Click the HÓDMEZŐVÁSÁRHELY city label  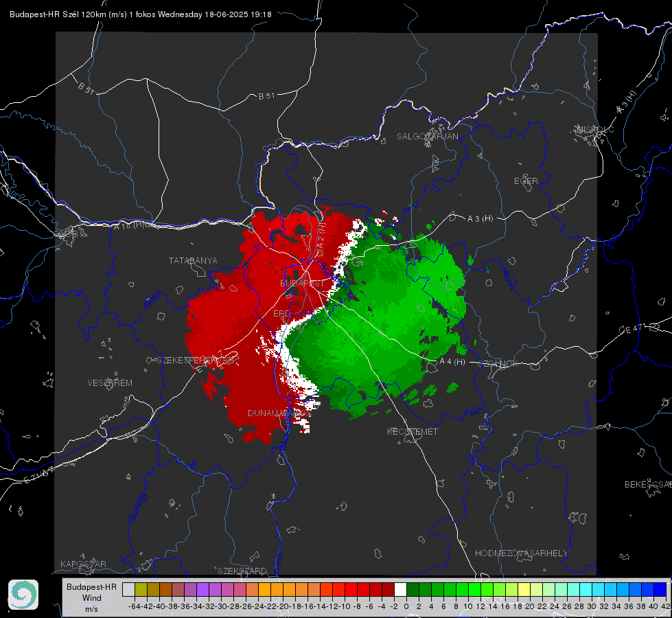521,553
